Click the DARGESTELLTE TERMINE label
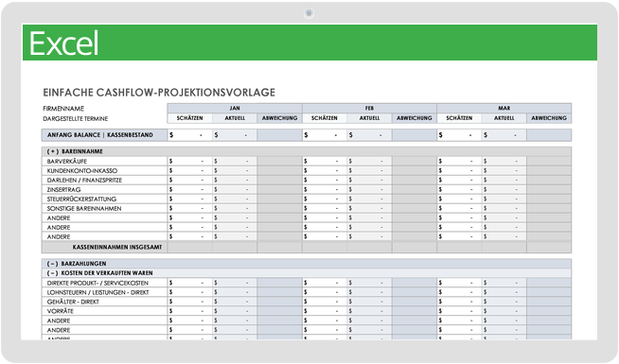The width and height of the screenshot is (619, 364). pos(76,119)
